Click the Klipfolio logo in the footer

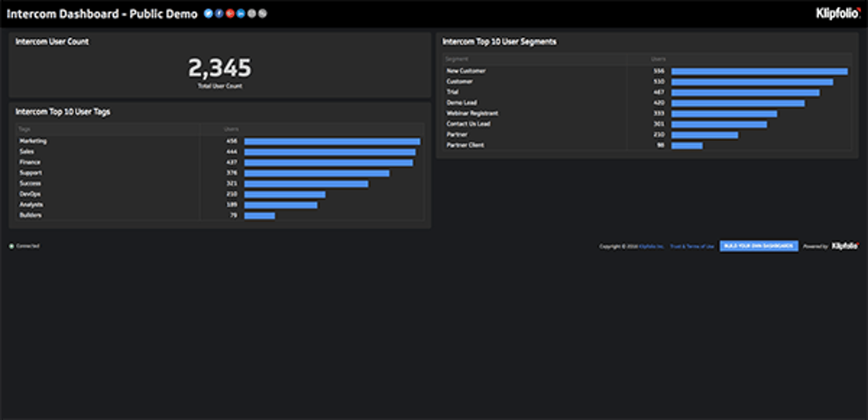point(844,246)
